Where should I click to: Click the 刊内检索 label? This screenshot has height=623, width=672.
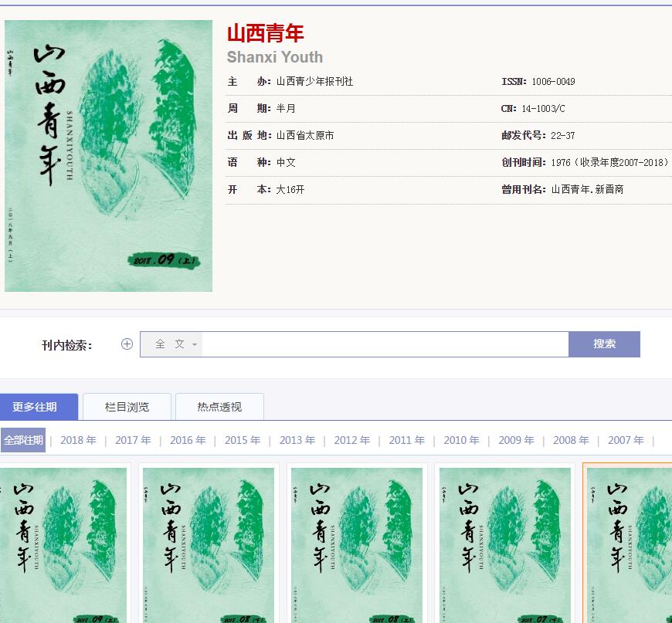(x=67, y=345)
